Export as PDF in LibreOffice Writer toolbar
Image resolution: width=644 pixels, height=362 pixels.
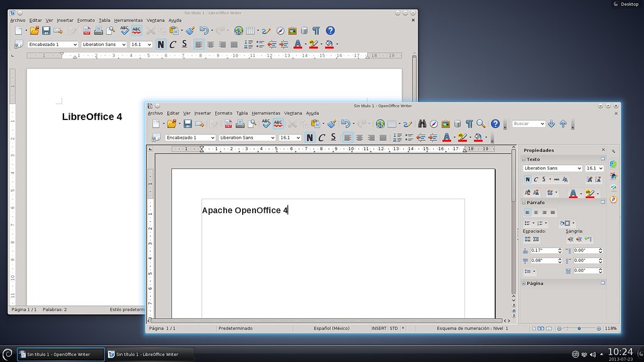pos(87,30)
